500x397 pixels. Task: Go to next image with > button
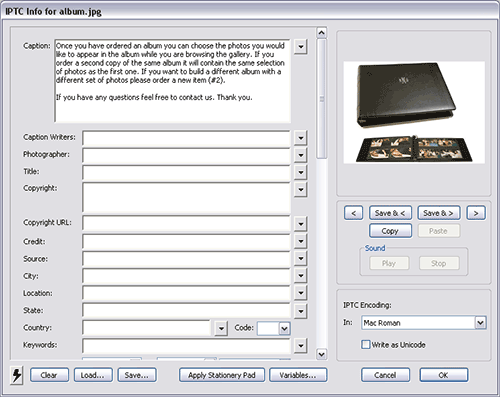tap(476, 213)
